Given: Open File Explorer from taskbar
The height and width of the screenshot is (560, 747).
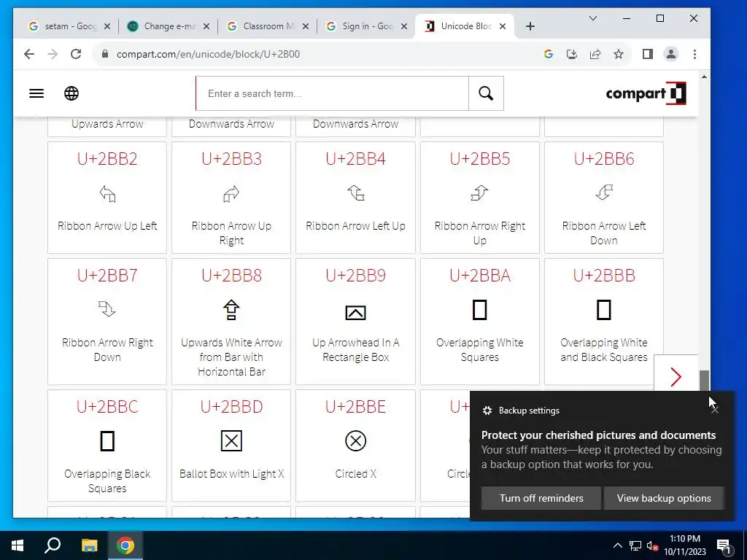Looking at the screenshot, I should click(x=89, y=545).
